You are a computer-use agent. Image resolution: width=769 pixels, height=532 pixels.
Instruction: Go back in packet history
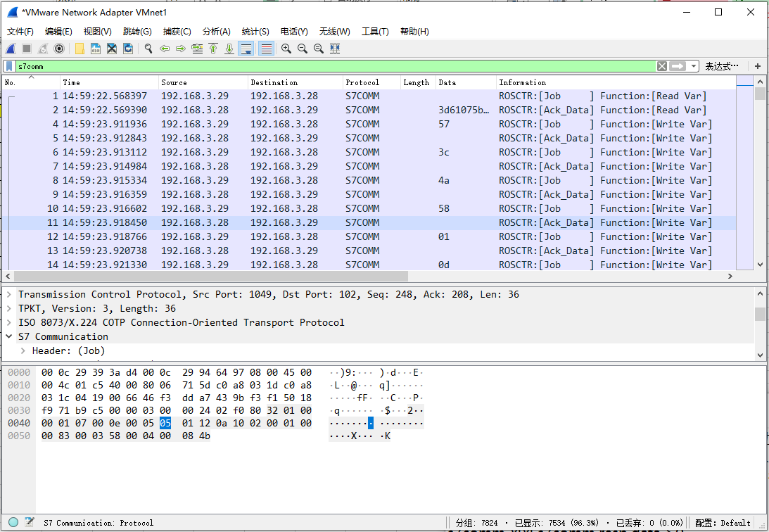pos(165,49)
